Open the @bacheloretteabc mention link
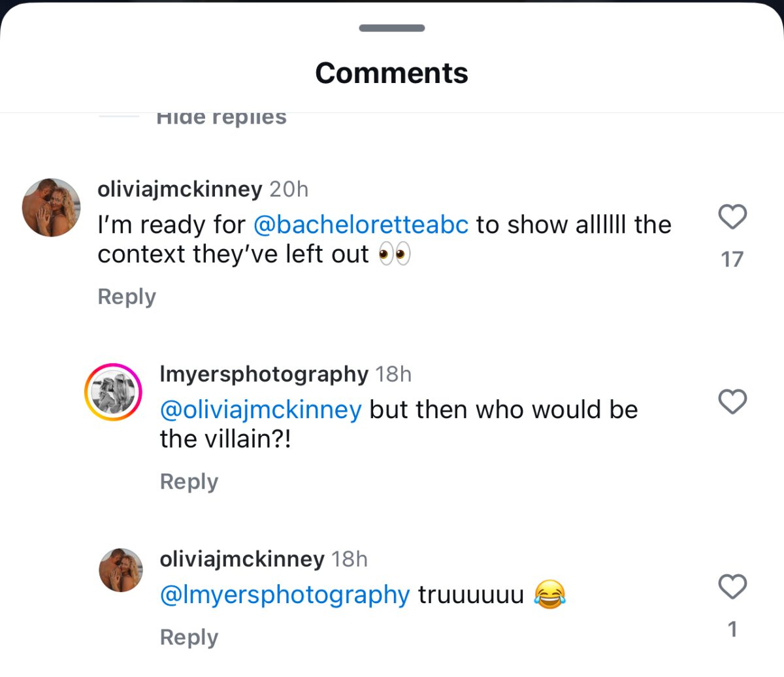 point(361,225)
